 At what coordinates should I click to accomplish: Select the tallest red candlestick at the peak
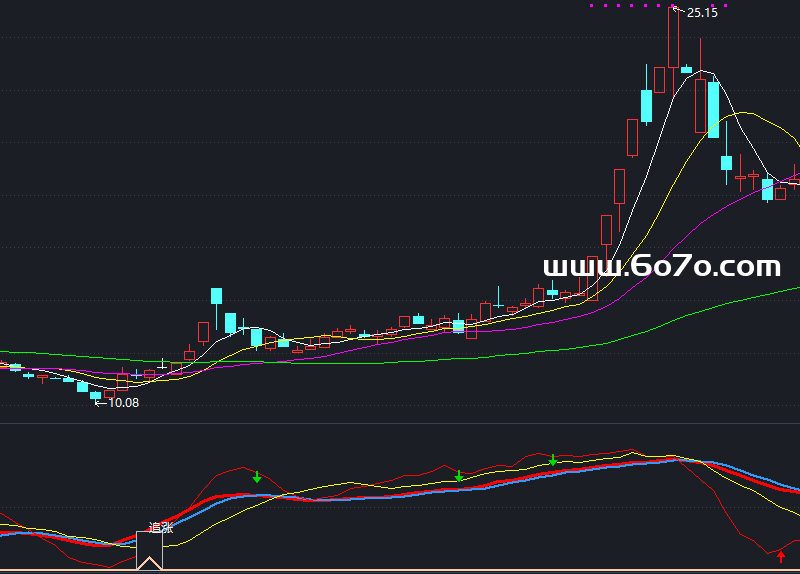point(673,38)
